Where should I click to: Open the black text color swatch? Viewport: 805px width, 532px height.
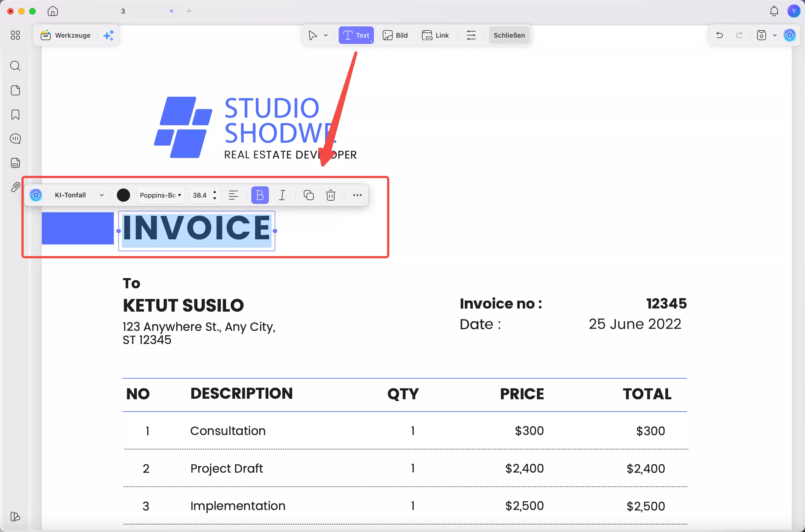pyautogui.click(x=123, y=195)
